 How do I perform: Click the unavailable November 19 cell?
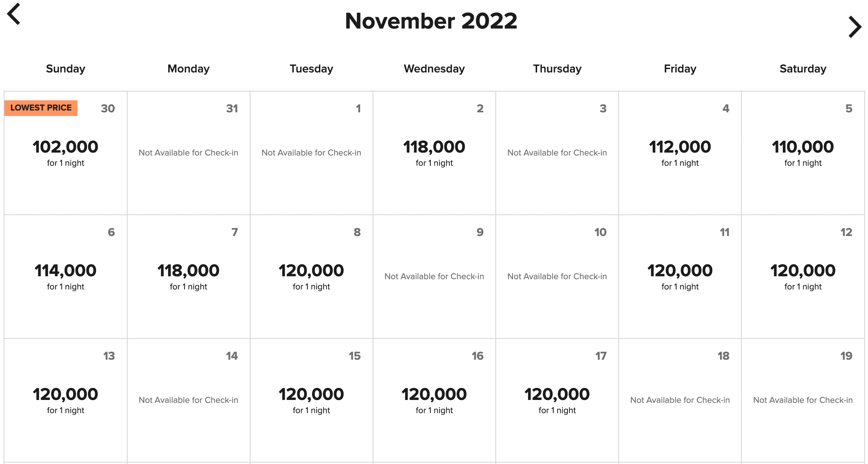coord(802,400)
